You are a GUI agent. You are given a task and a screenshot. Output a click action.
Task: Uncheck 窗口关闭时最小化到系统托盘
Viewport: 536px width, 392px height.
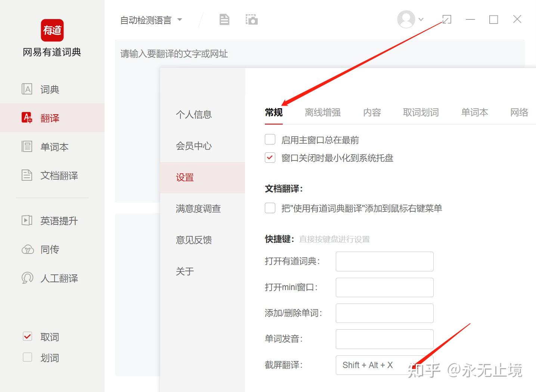(270, 158)
